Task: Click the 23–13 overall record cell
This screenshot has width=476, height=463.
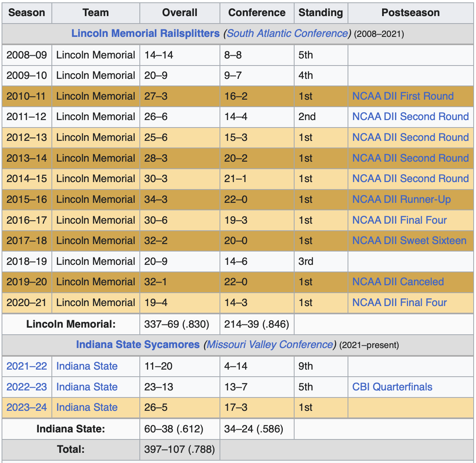Action: point(180,387)
